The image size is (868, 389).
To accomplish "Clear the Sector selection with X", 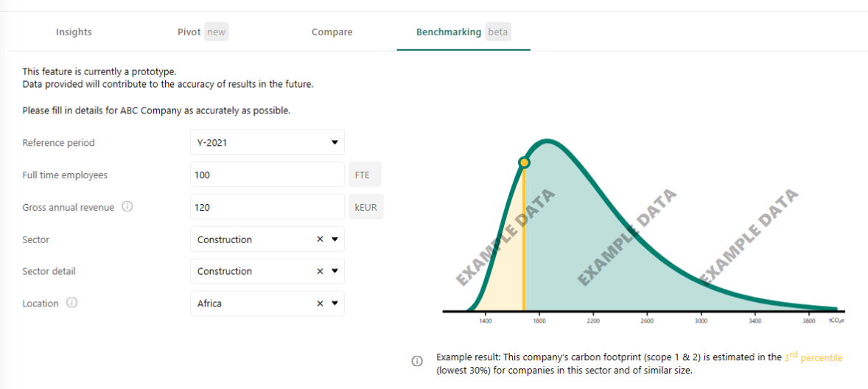I will coord(320,239).
